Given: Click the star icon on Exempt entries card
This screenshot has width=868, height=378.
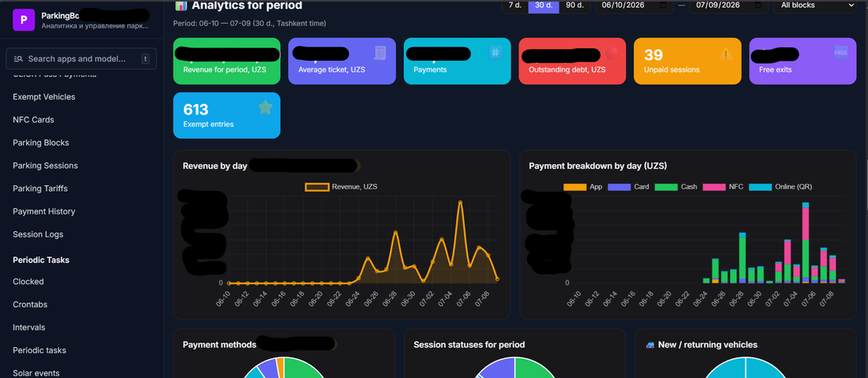Looking at the screenshot, I should pyautogui.click(x=266, y=108).
